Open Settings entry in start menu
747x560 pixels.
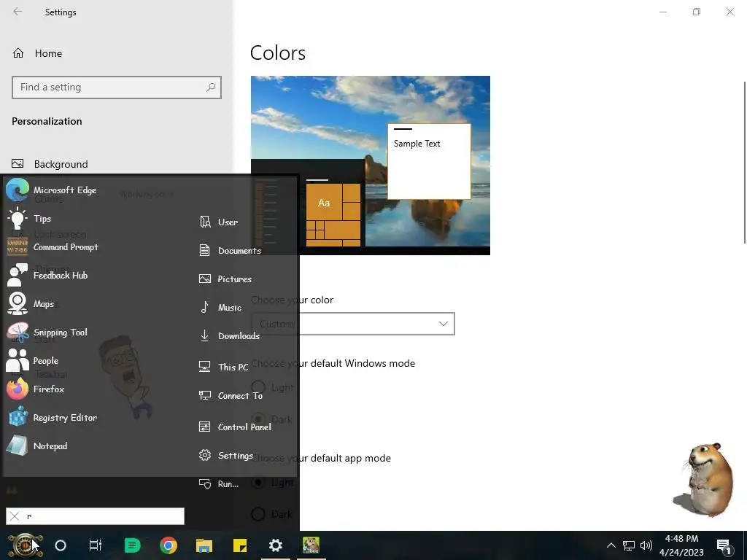pos(226,456)
